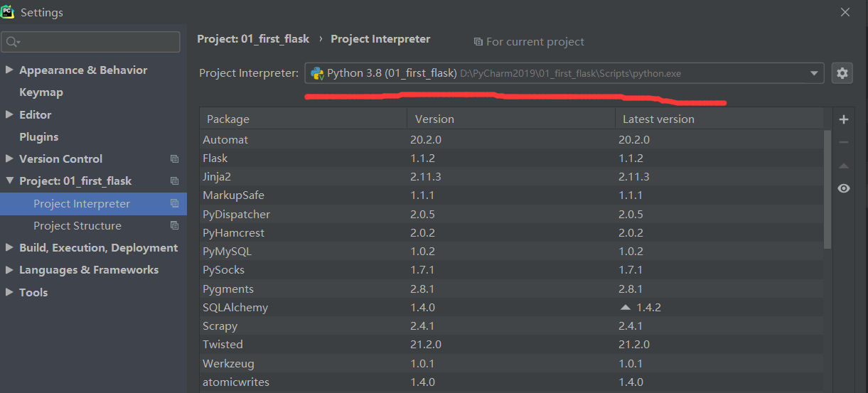Select the PyDispatcher package row
This screenshot has height=393, width=868.
(511, 215)
